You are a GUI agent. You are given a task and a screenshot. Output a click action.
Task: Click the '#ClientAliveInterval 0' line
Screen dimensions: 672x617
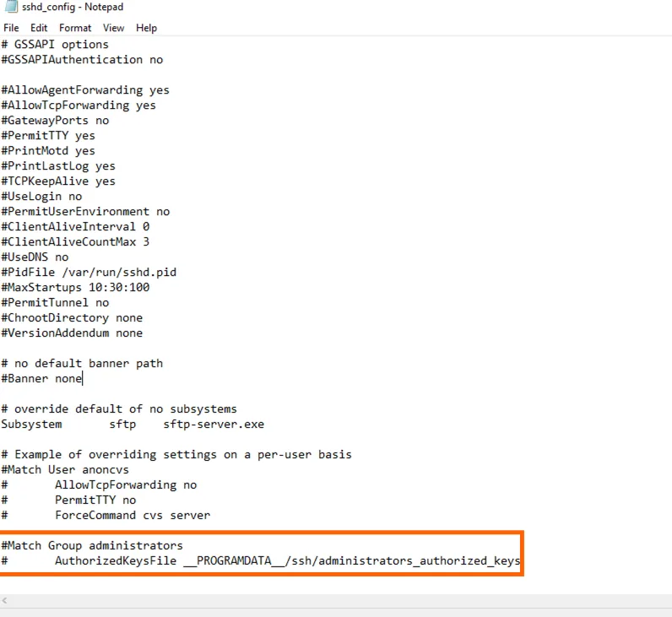[x=75, y=227]
